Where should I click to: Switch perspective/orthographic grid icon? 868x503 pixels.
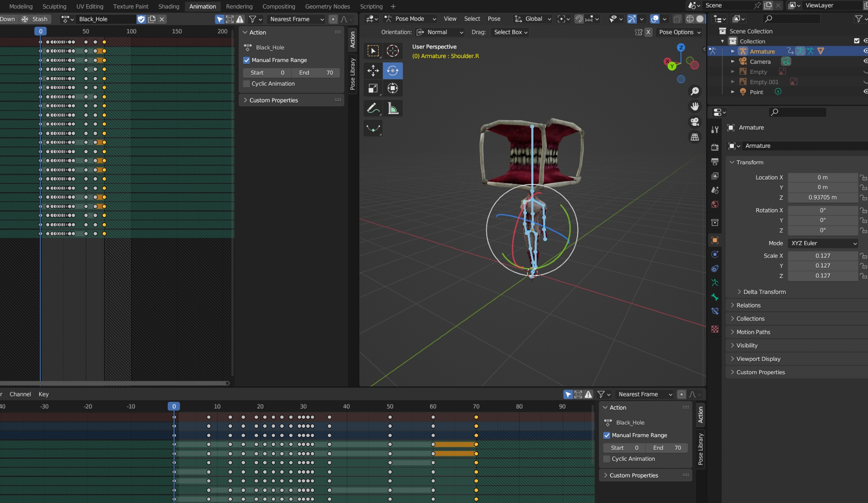point(695,137)
